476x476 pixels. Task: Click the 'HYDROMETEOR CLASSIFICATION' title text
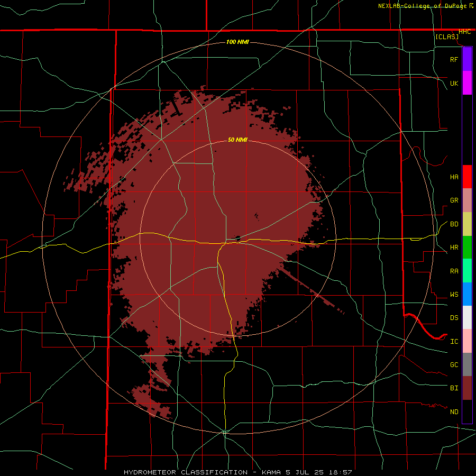tap(186, 472)
